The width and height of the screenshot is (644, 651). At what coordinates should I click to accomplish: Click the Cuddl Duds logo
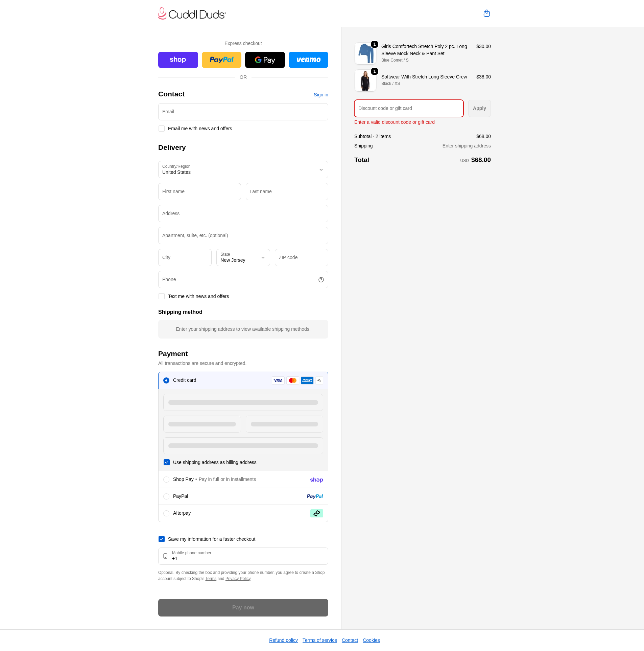point(192,14)
